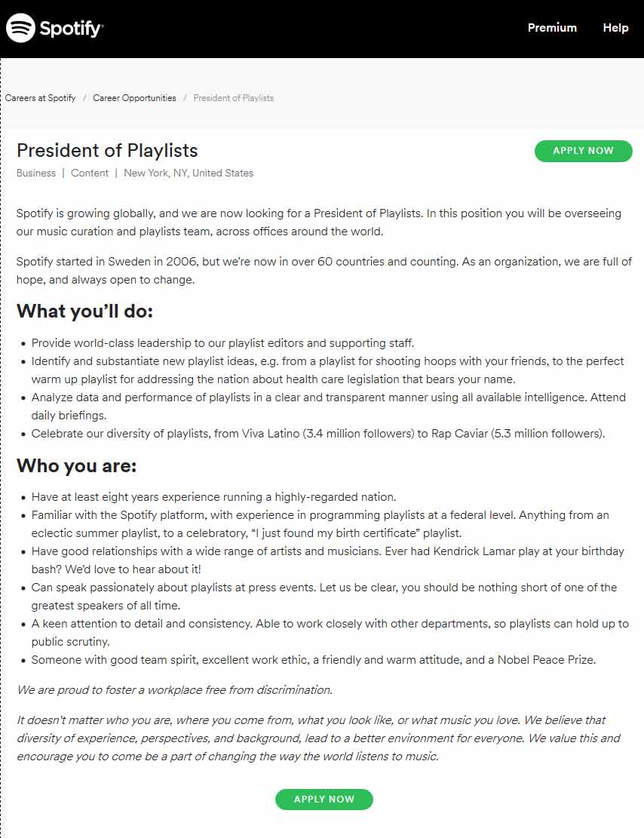
Task: Click the Content category label
Action: (x=90, y=173)
